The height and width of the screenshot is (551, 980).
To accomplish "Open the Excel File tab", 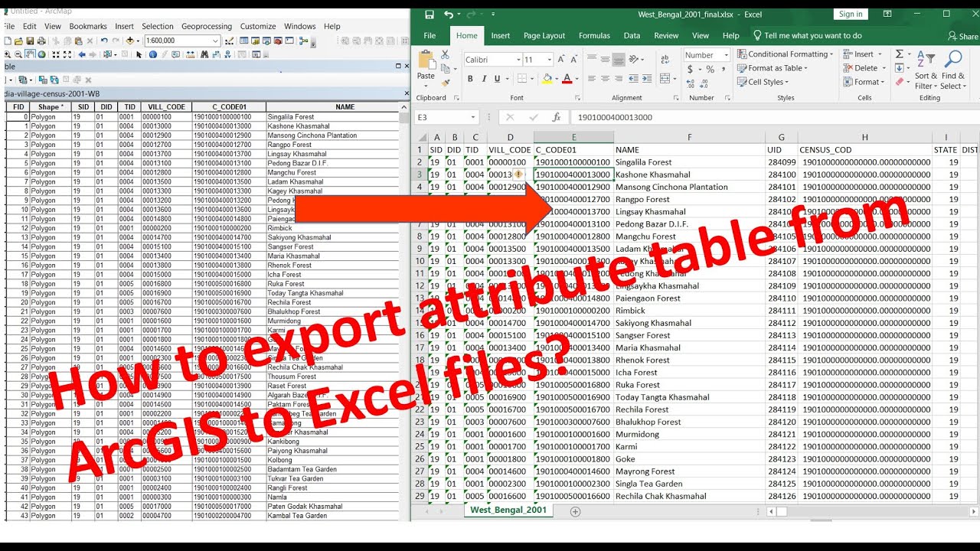I will 430,35.
